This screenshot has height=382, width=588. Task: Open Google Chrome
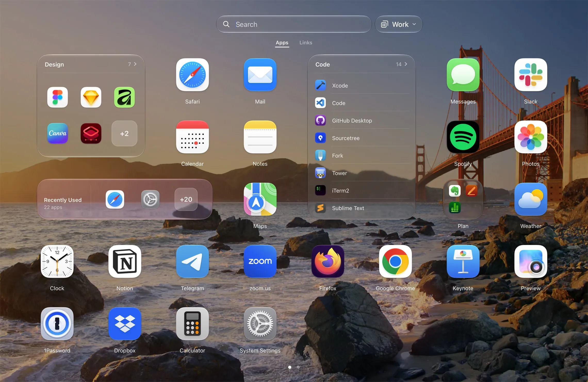(x=395, y=262)
